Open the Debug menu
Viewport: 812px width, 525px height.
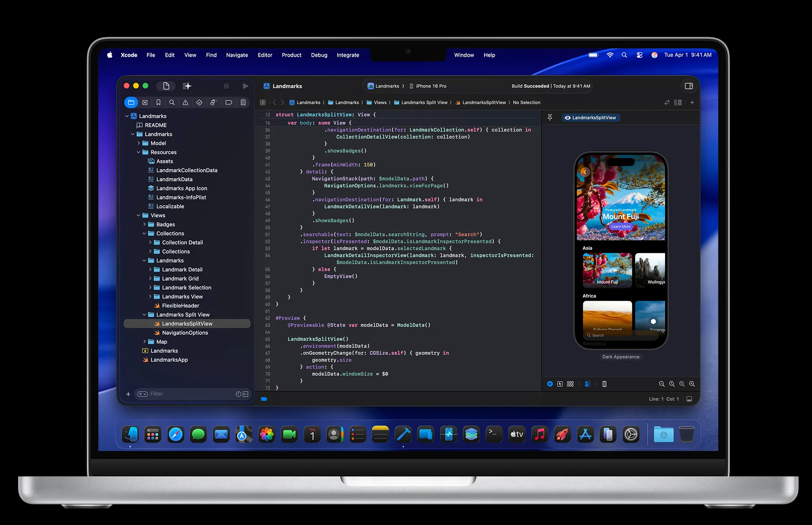(x=319, y=55)
